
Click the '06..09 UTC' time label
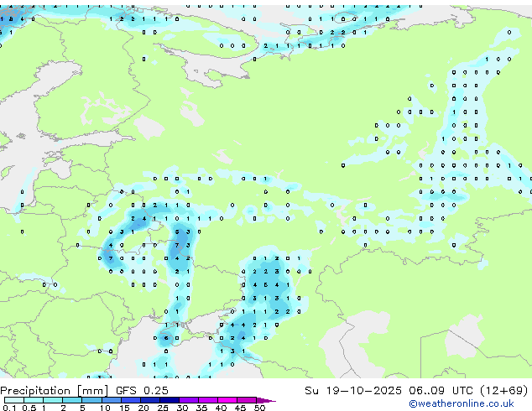click(441, 391)
